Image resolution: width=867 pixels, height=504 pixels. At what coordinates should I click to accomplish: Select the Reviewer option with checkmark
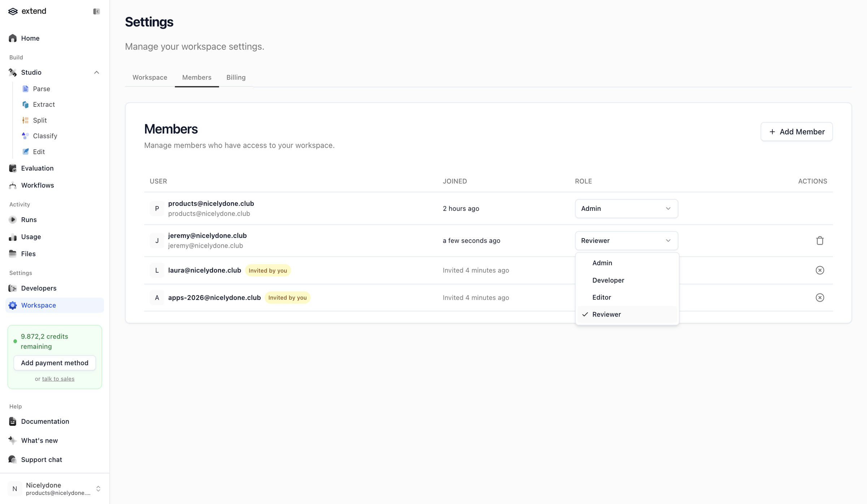tap(627, 314)
